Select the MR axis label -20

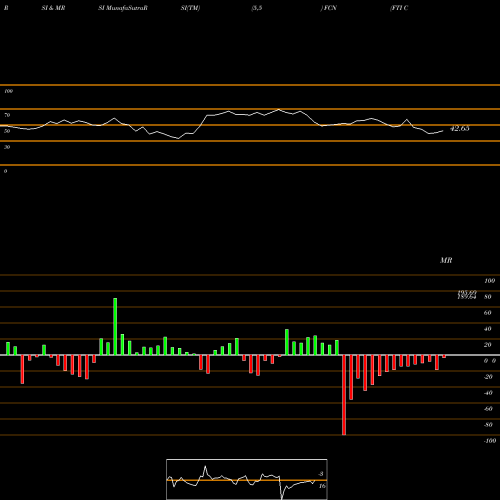tap(488, 377)
